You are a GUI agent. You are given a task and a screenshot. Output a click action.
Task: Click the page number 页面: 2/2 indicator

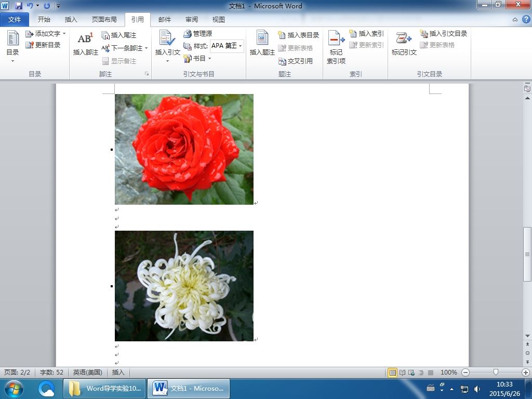pos(17,372)
